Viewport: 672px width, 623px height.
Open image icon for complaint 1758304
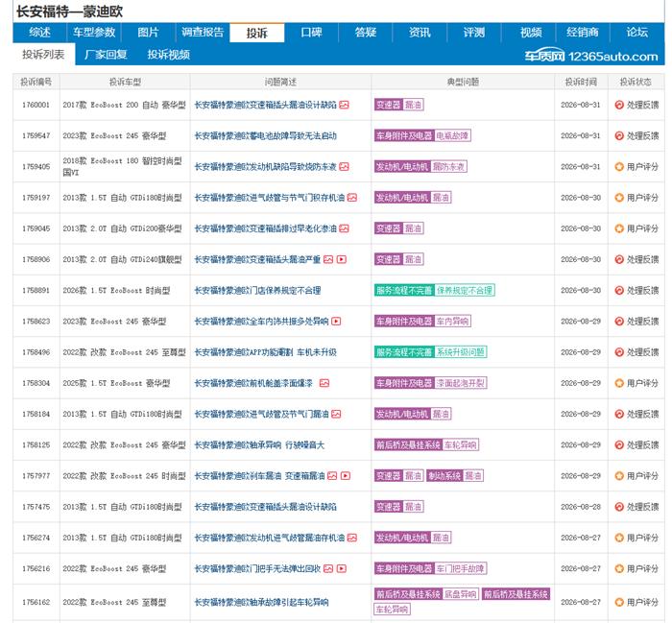point(324,383)
